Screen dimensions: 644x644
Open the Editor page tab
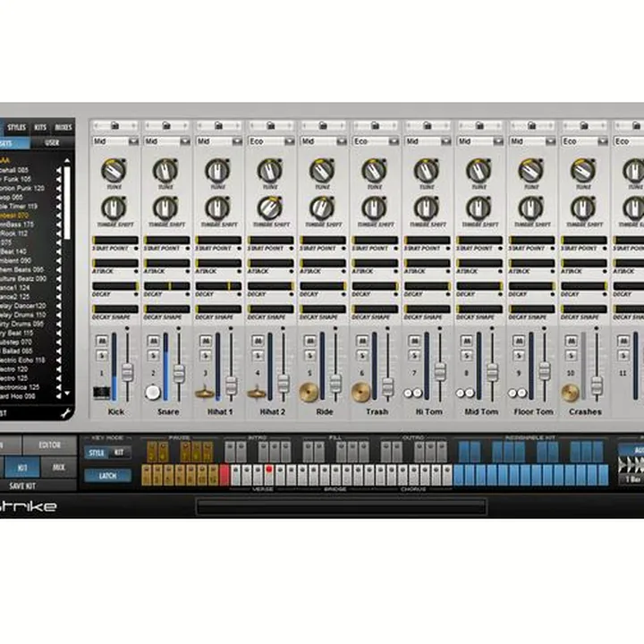coord(50,445)
